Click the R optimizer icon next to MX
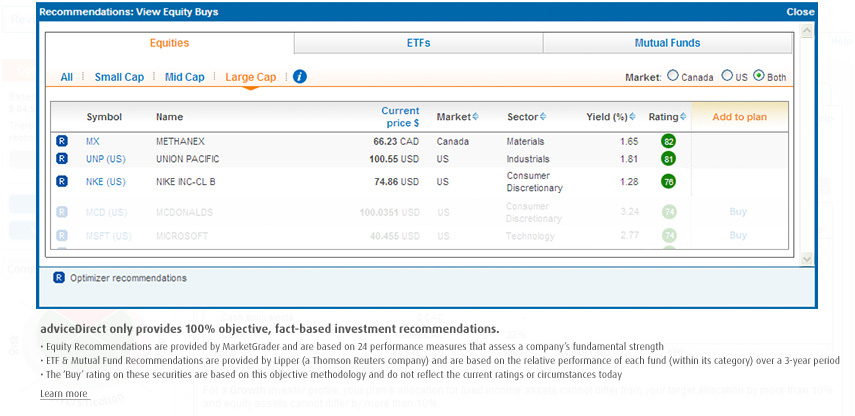The height and width of the screenshot is (416, 855). (62, 142)
